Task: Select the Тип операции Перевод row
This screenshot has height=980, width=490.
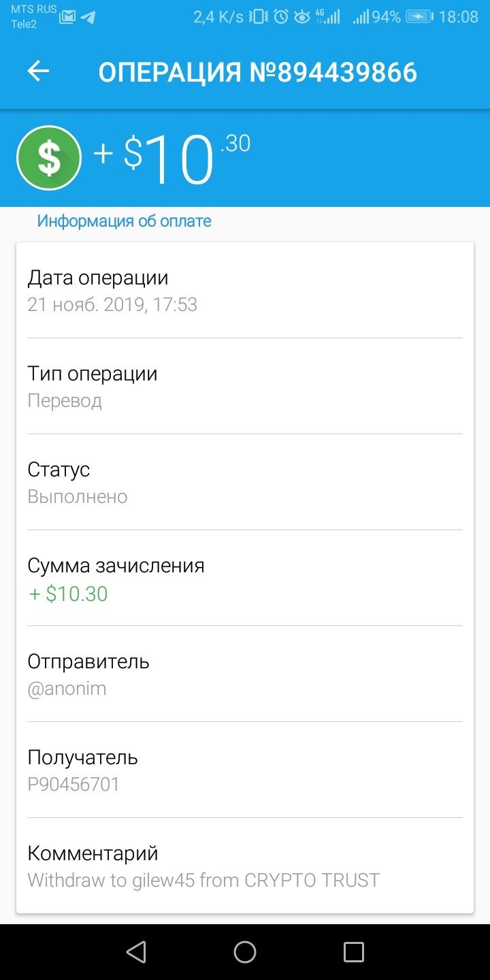Action: coord(245,387)
